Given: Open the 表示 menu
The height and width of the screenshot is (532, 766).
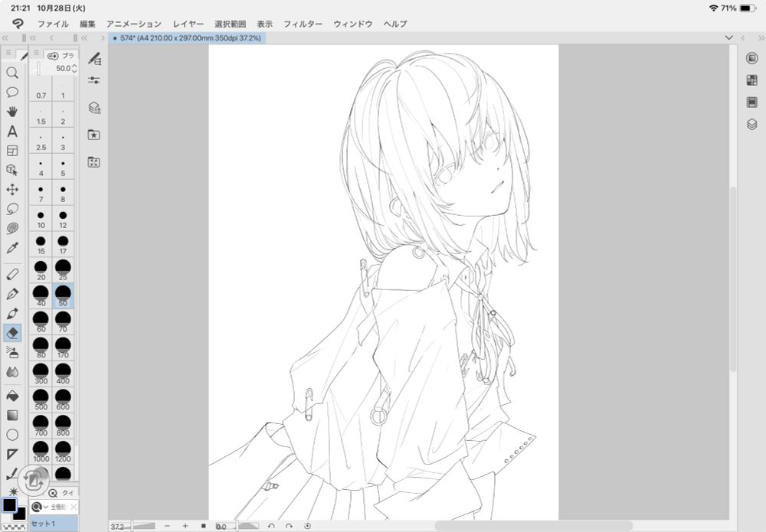Looking at the screenshot, I should pos(265,24).
